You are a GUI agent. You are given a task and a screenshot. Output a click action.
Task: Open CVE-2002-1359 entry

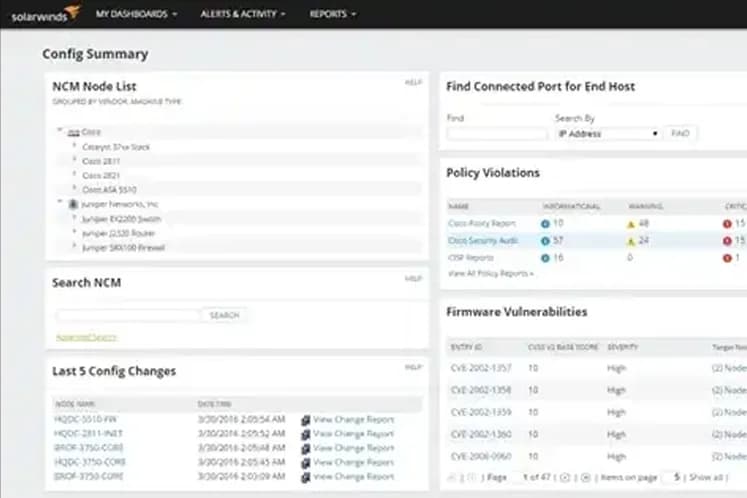[481, 412]
